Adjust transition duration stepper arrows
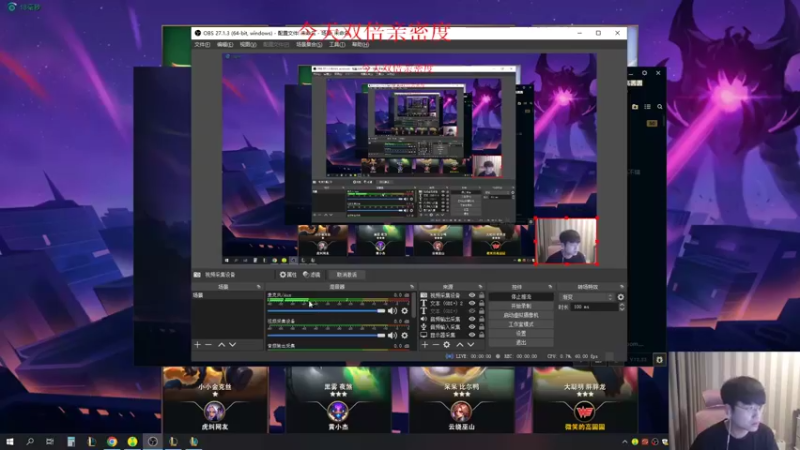This screenshot has width=800, height=450. (x=621, y=307)
